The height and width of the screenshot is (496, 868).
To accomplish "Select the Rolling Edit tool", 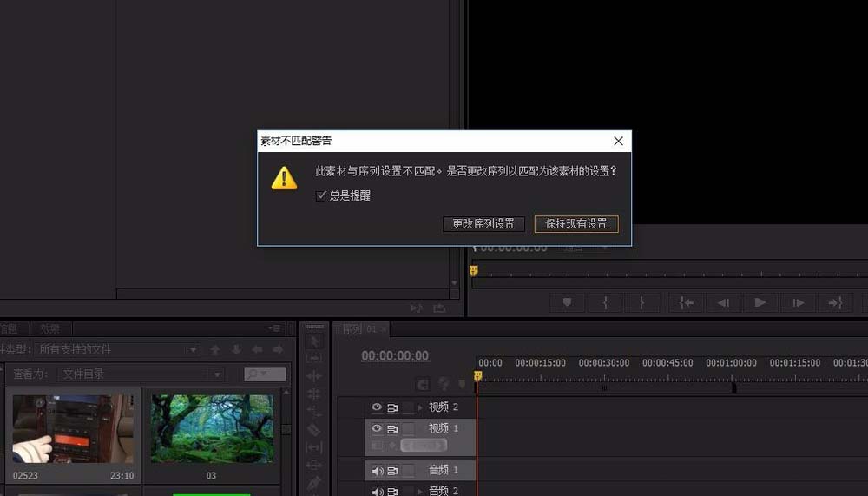I will click(314, 394).
